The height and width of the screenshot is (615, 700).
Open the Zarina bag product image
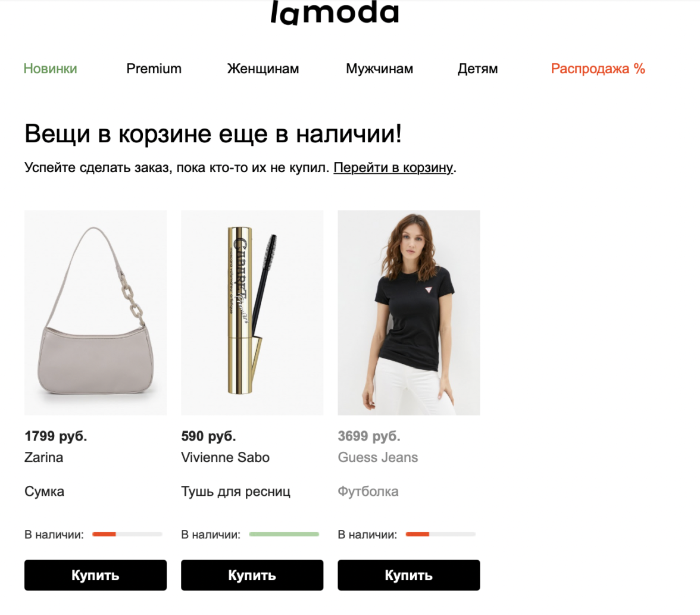[x=95, y=313]
